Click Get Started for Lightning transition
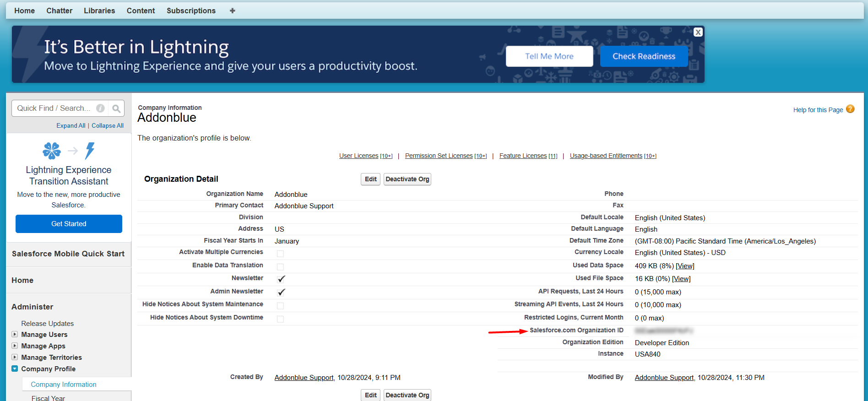Image resolution: width=868 pixels, height=401 pixels. pos(69,224)
